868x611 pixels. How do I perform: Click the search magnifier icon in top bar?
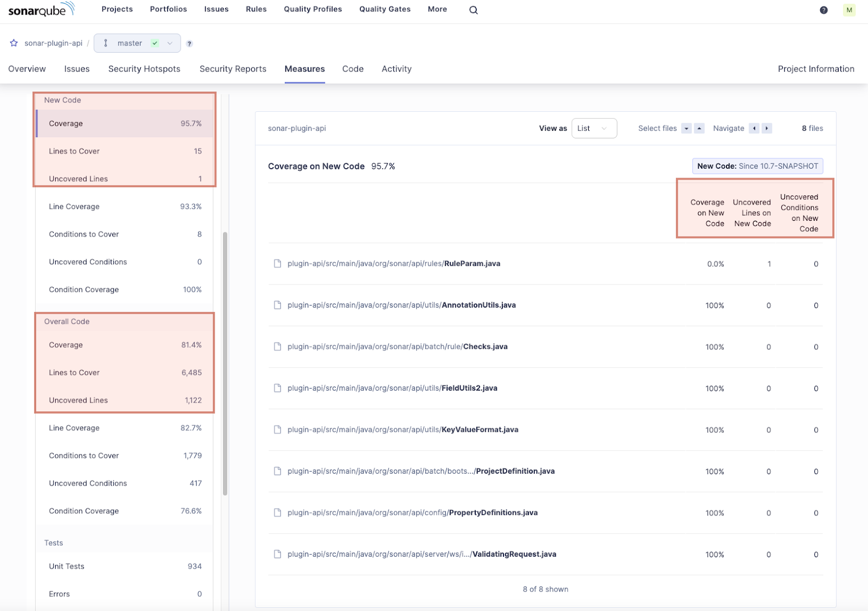473,10
